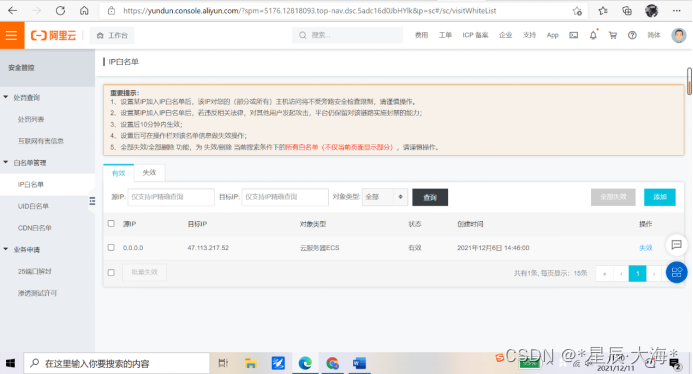
Task: Open browser collections icon
Action: (x=627, y=11)
